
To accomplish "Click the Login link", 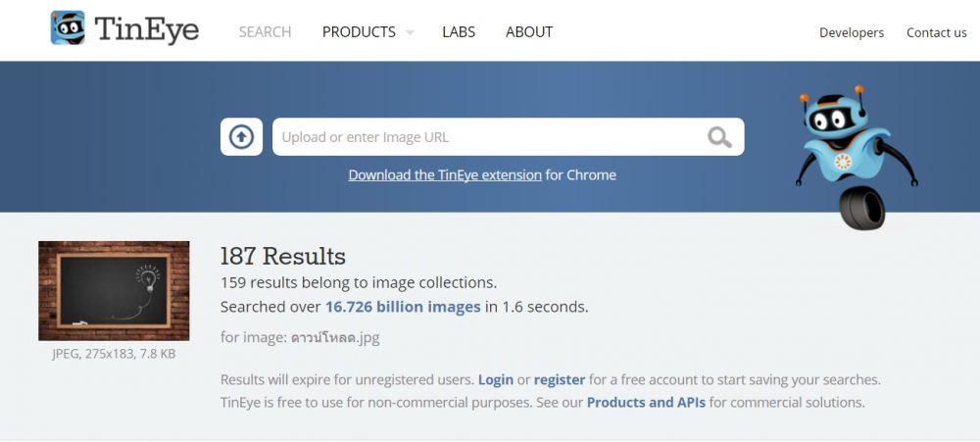I will pyautogui.click(x=496, y=379).
